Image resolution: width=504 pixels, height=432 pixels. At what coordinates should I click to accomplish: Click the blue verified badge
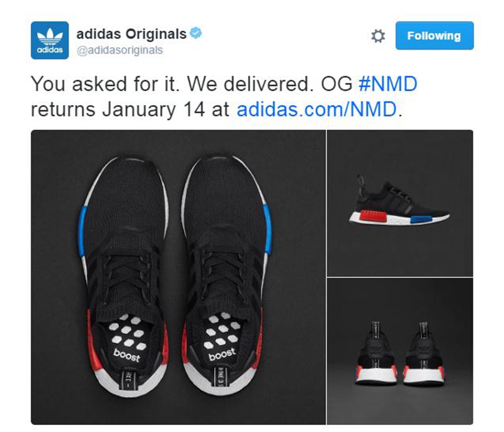tap(196, 33)
